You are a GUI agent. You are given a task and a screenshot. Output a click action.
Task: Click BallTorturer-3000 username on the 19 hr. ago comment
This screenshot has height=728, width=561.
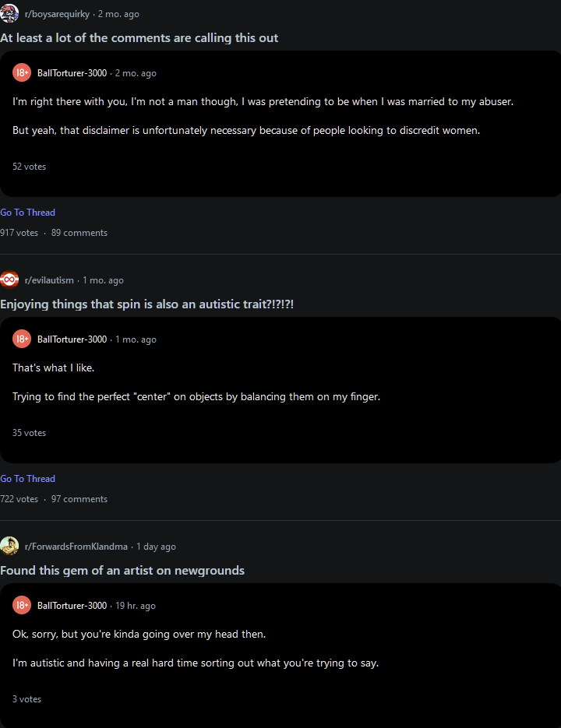[x=72, y=606]
